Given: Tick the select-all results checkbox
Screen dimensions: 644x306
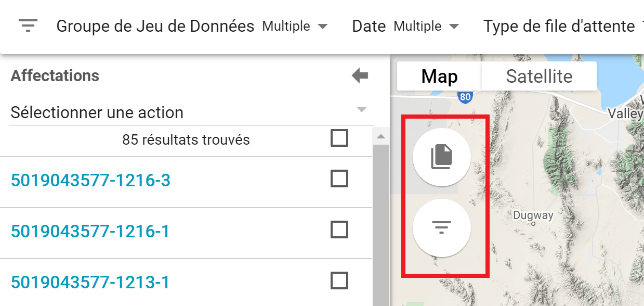Looking at the screenshot, I should (339, 138).
